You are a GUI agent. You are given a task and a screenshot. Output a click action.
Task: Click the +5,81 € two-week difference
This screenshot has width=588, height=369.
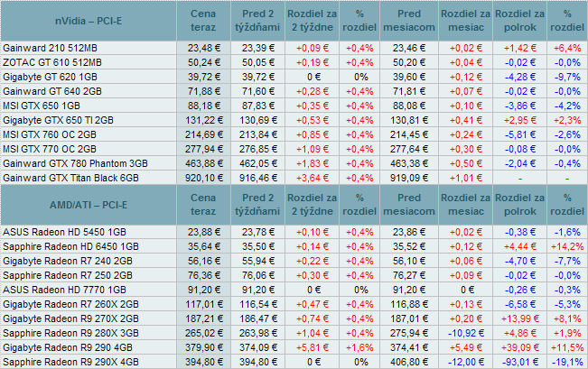pos(312,347)
